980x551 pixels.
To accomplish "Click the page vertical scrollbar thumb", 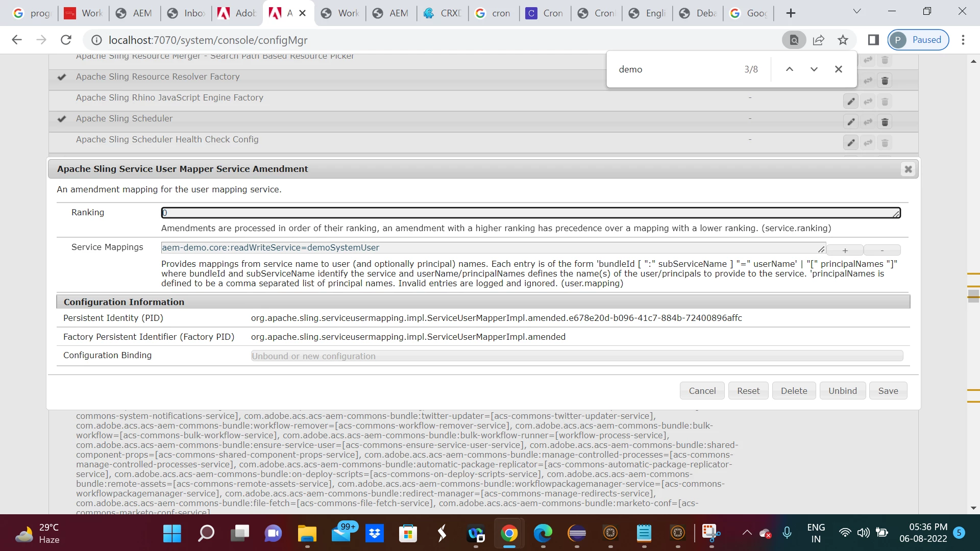I will pos(973,295).
